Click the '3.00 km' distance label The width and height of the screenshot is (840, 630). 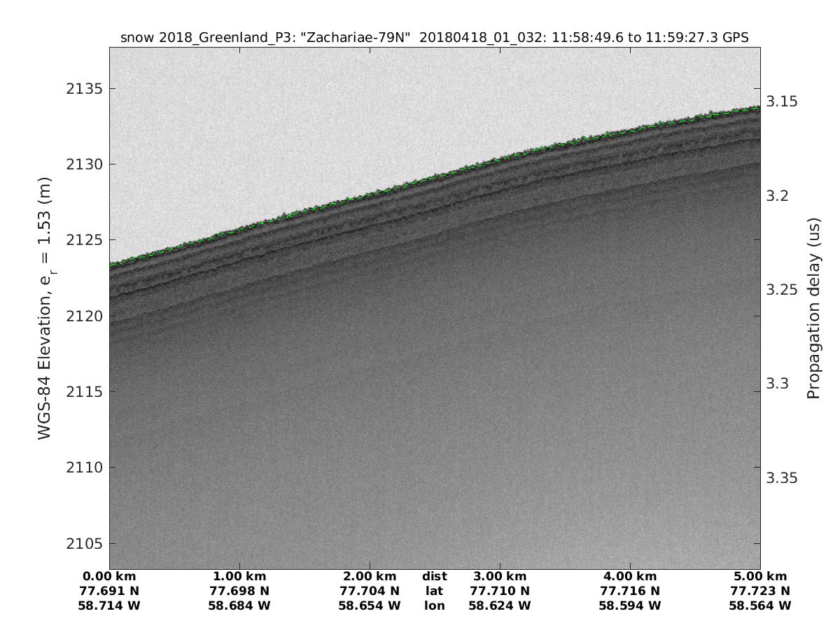pyautogui.click(x=500, y=577)
